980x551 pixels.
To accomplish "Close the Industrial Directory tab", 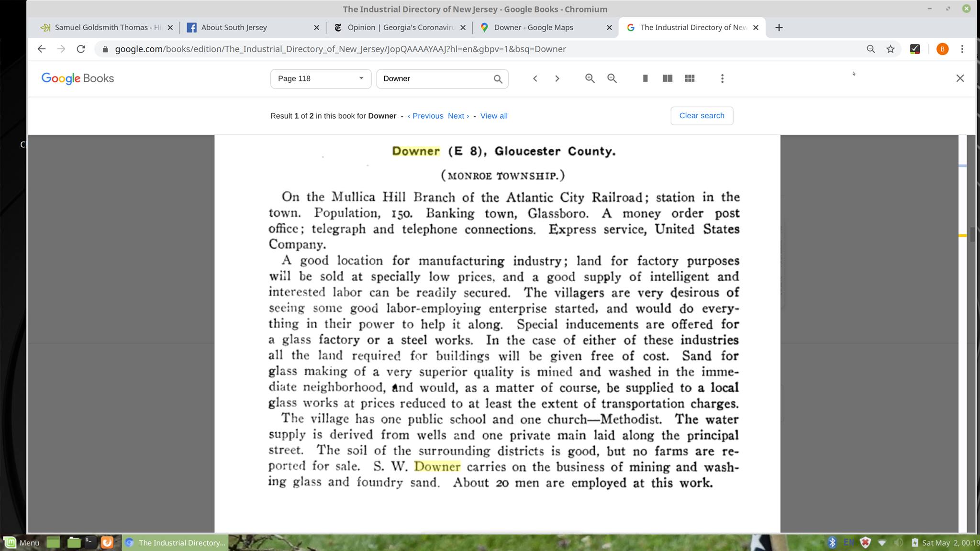I will click(x=756, y=28).
